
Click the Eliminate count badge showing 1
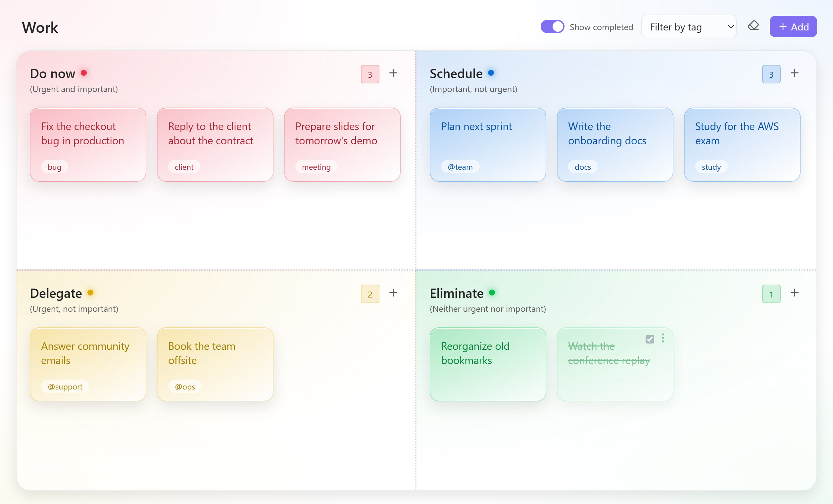(771, 294)
